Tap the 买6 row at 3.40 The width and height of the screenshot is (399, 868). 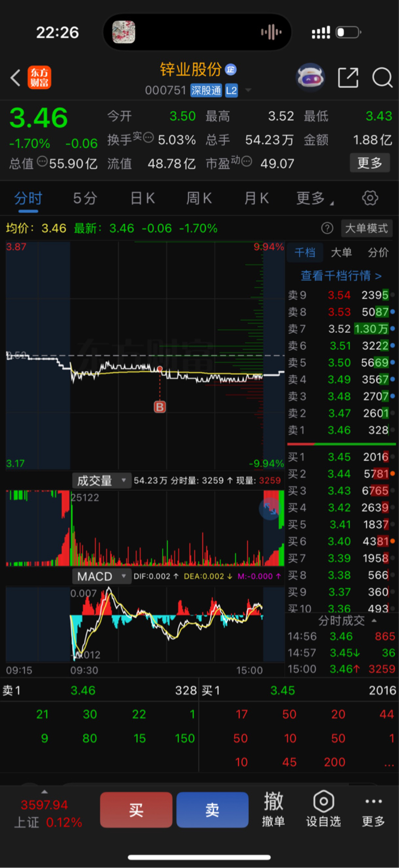(341, 541)
